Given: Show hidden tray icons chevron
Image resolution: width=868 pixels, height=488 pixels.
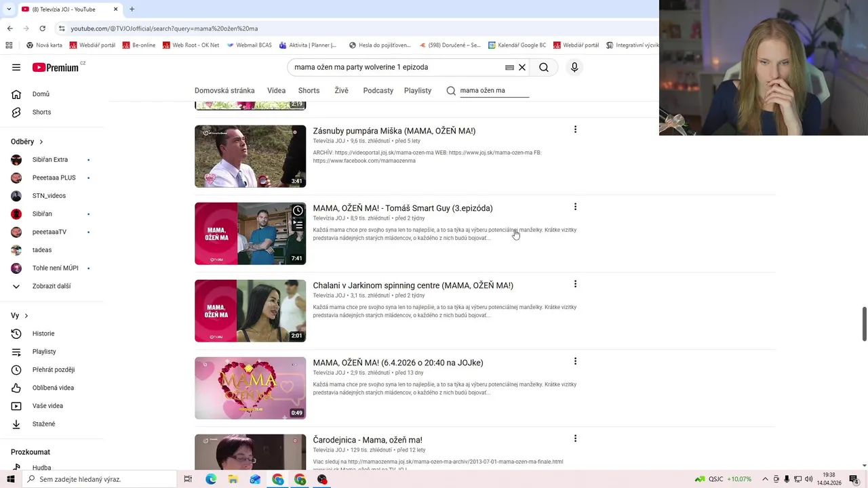Looking at the screenshot, I should [766, 479].
